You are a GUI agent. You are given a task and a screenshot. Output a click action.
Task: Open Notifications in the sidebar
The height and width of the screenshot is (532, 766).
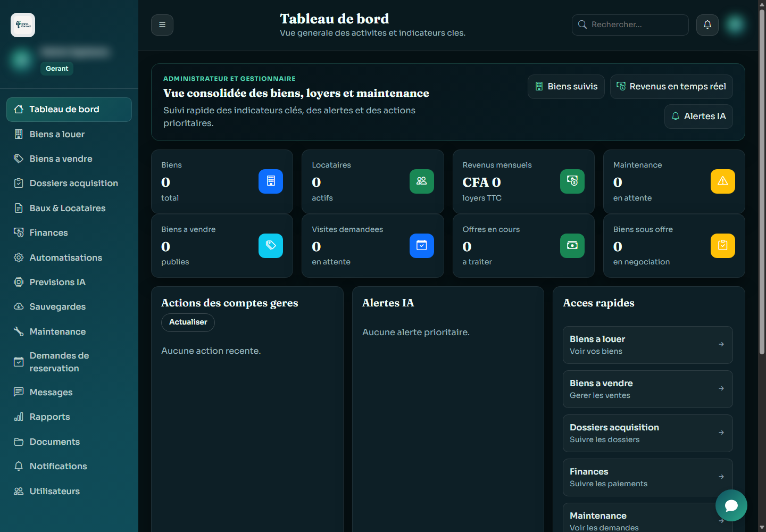coord(69,466)
